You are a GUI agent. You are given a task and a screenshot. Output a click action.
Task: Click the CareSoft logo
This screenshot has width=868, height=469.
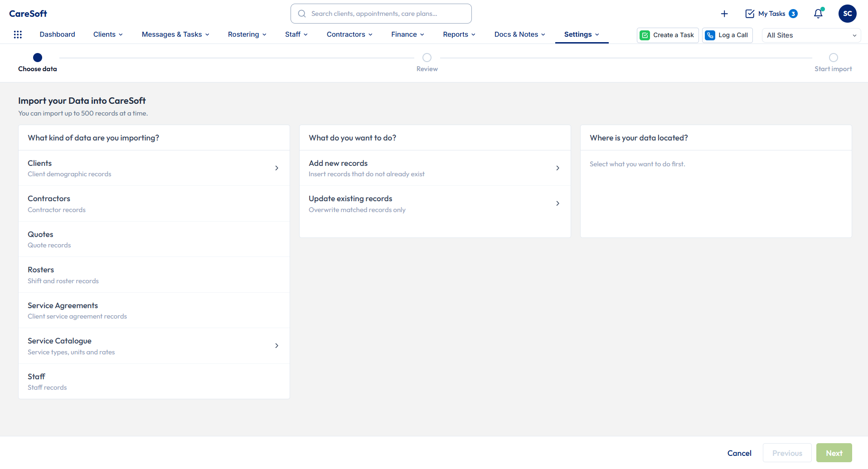coord(28,14)
